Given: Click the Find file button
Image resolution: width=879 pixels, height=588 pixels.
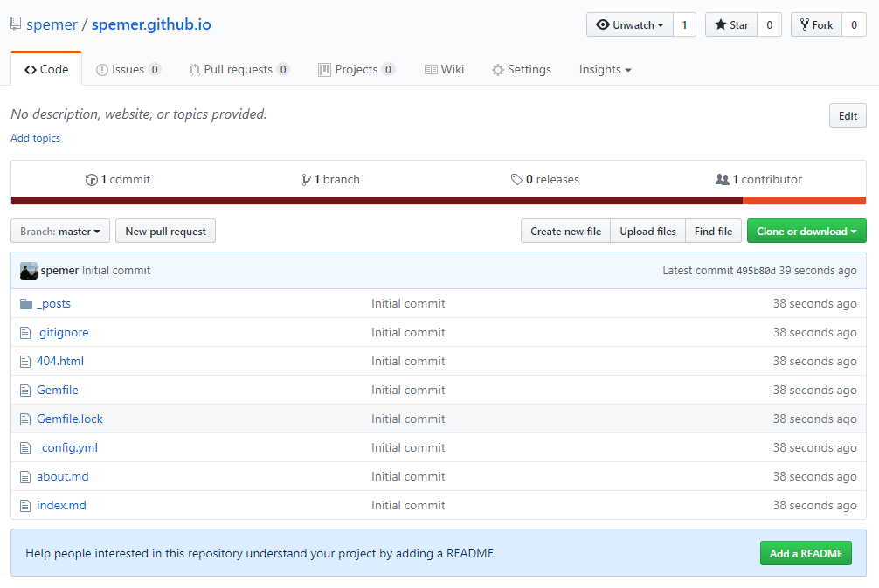Looking at the screenshot, I should (713, 231).
